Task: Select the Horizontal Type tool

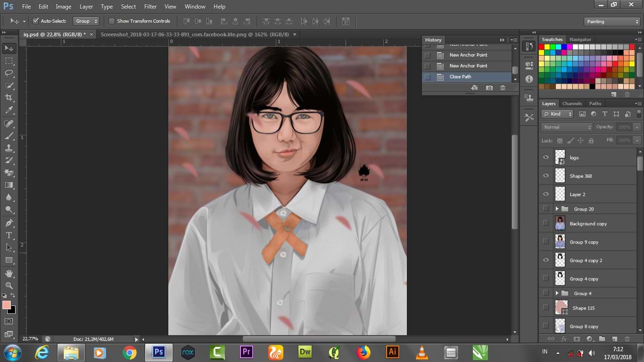Action: coord(9,235)
